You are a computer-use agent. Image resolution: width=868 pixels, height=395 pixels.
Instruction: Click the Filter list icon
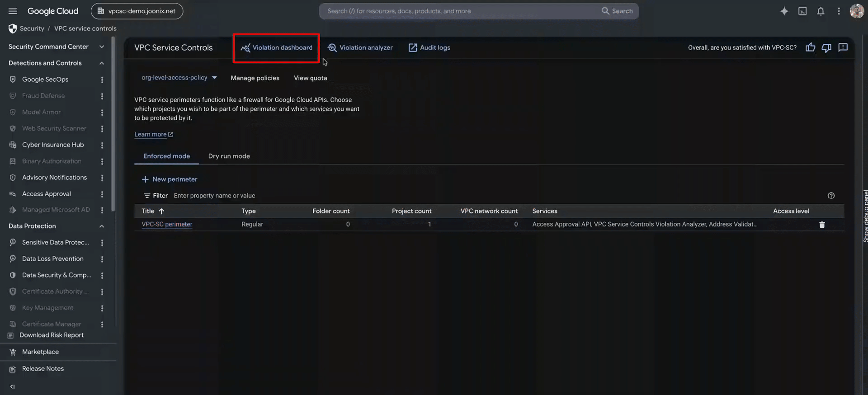coord(147,196)
